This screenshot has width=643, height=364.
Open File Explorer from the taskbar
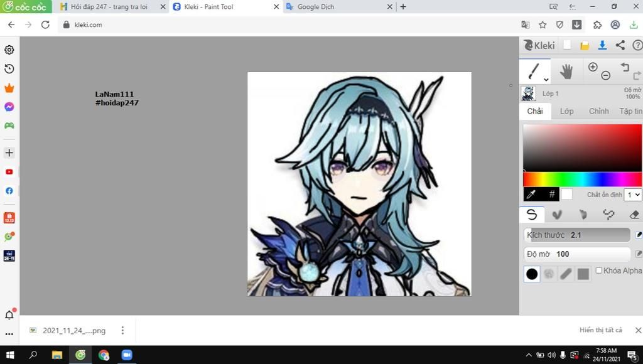(x=57, y=355)
